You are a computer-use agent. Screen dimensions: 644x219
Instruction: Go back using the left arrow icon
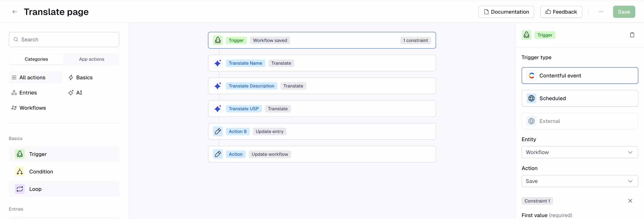click(x=15, y=12)
